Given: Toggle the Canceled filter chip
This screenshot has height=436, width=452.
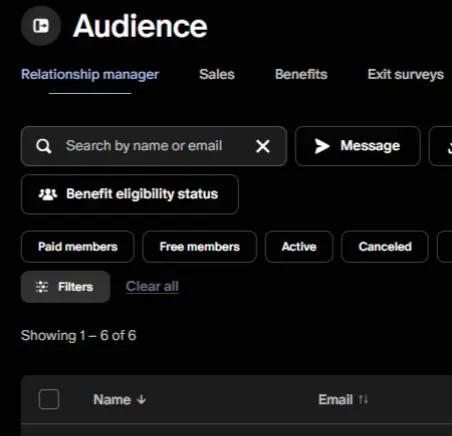Looking at the screenshot, I should (385, 247).
